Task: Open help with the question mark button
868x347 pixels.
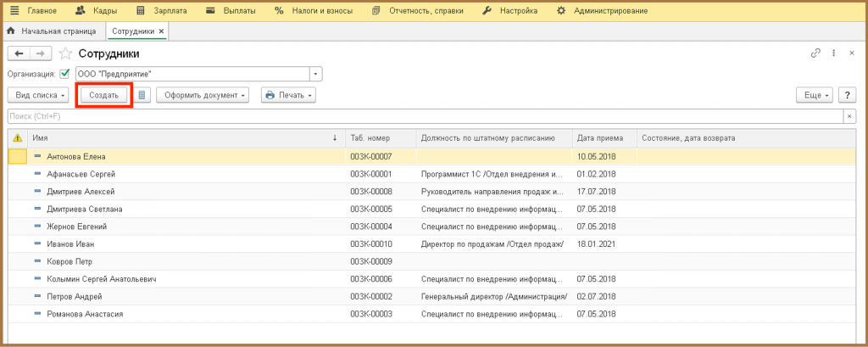Action: (847, 95)
